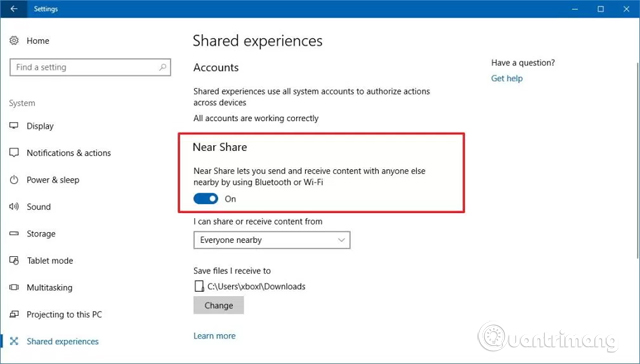Click the C:\Users\xboxl\Downloads path text
This screenshot has width=640, height=364.
[256, 286]
